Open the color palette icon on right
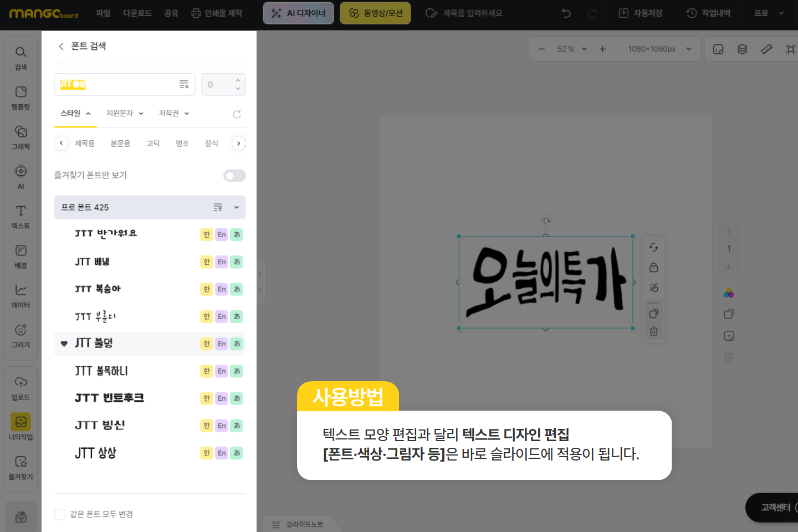798x532 pixels. pos(729,293)
